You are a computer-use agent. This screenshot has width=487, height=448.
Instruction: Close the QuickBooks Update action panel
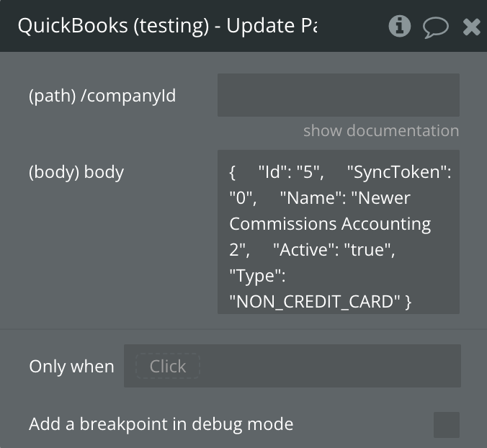(471, 27)
